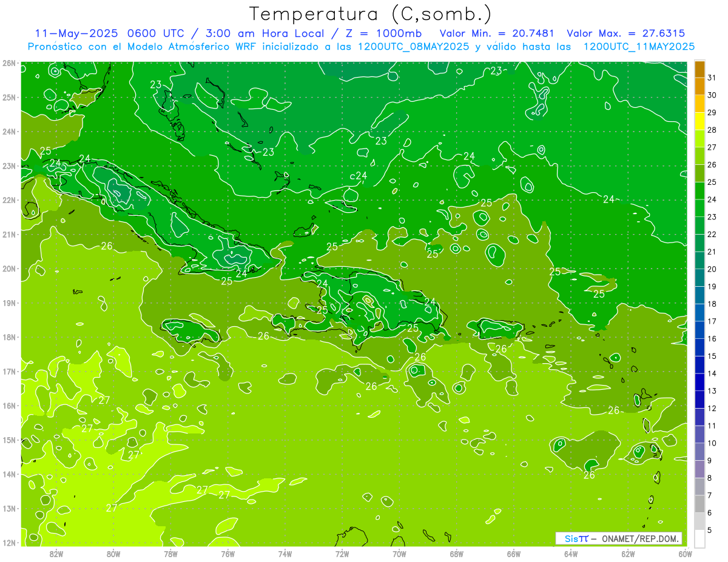Click the '62W' longitude axis label

[628, 554]
